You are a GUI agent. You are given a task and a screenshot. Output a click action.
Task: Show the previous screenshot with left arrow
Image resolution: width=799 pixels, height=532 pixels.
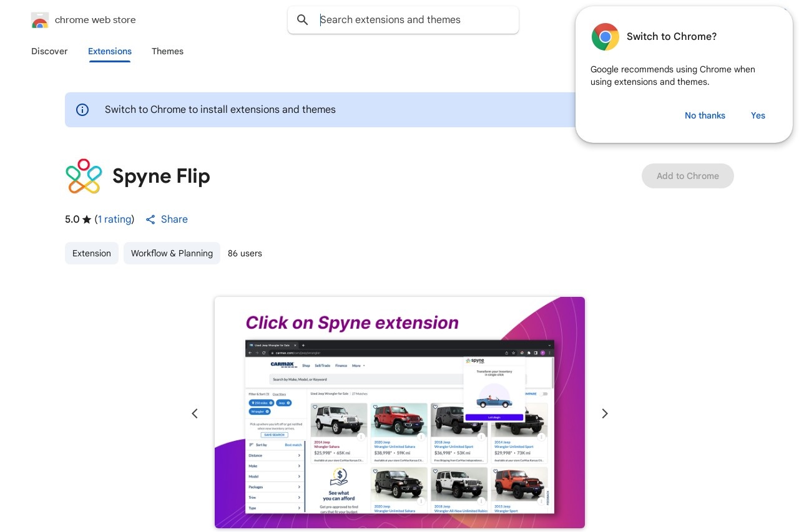point(195,414)
